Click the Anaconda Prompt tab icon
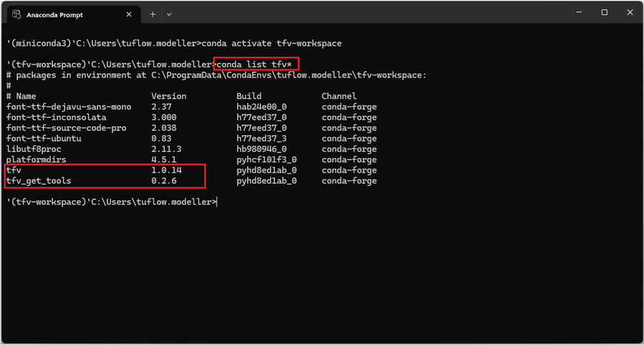Screen dimensions: 644x345 click(x=16, y=14)
